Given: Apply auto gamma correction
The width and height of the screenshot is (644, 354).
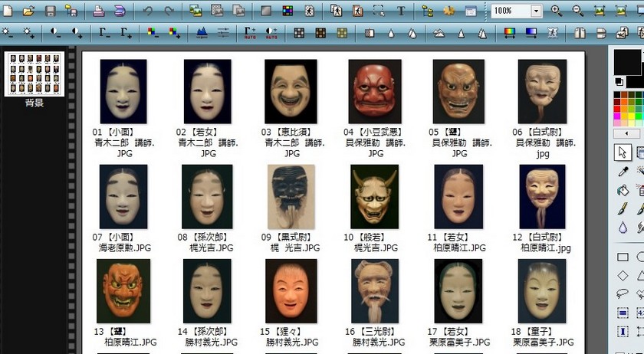Looking at the screenshot, I should [x=250, y=33].
